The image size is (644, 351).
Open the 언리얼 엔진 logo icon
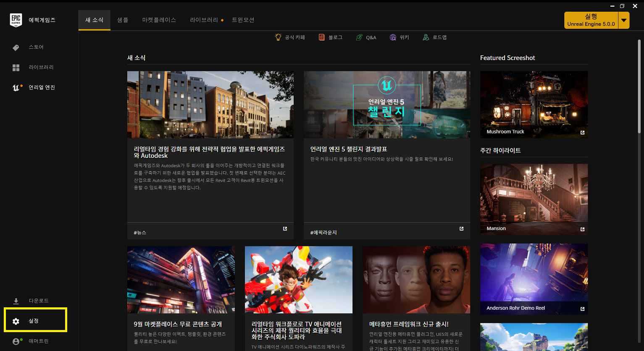(x=16, y=87)
